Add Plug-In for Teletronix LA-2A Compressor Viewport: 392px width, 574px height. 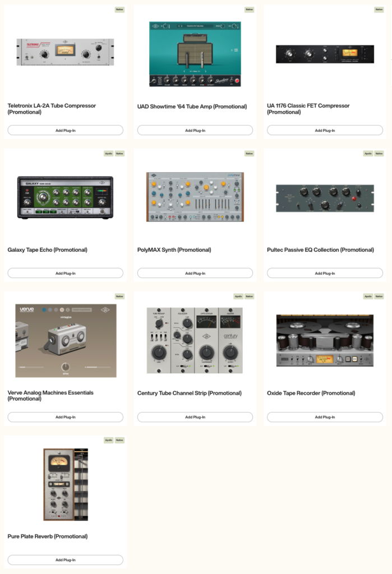click(65, 130)
